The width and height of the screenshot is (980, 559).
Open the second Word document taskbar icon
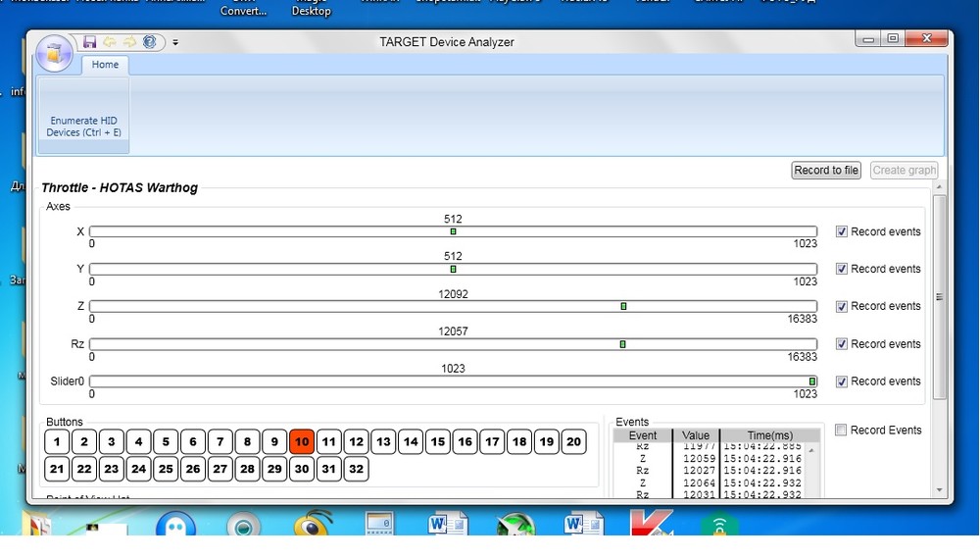point(584,524)
